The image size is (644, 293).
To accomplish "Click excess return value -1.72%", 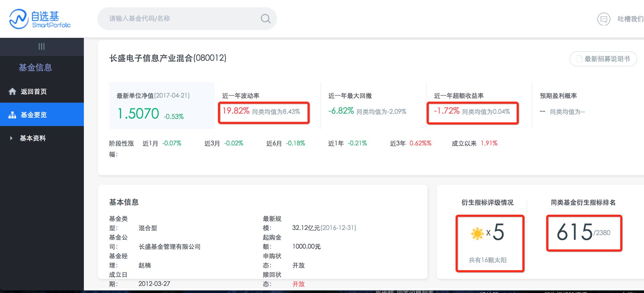I will [x=447, y=111].
